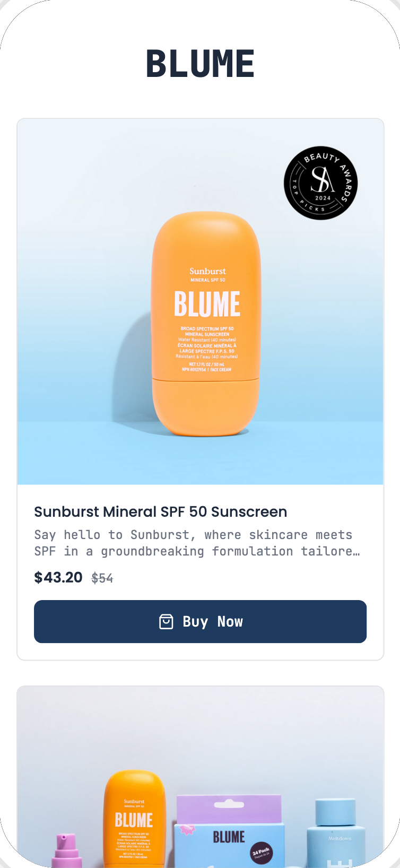Click the white BLUME wordmark on large bottle
The width and height of the screenshot is (400, 868).
tap(207, 304)
